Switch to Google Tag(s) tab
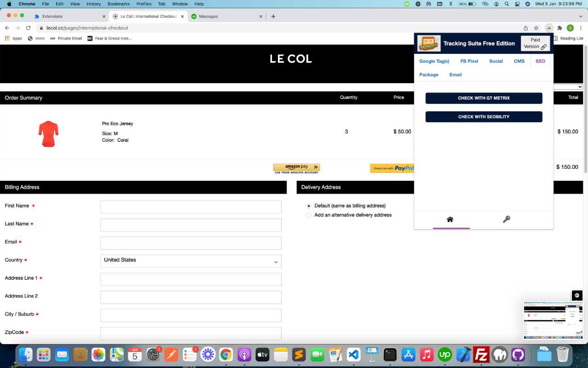 pos(434,61)
